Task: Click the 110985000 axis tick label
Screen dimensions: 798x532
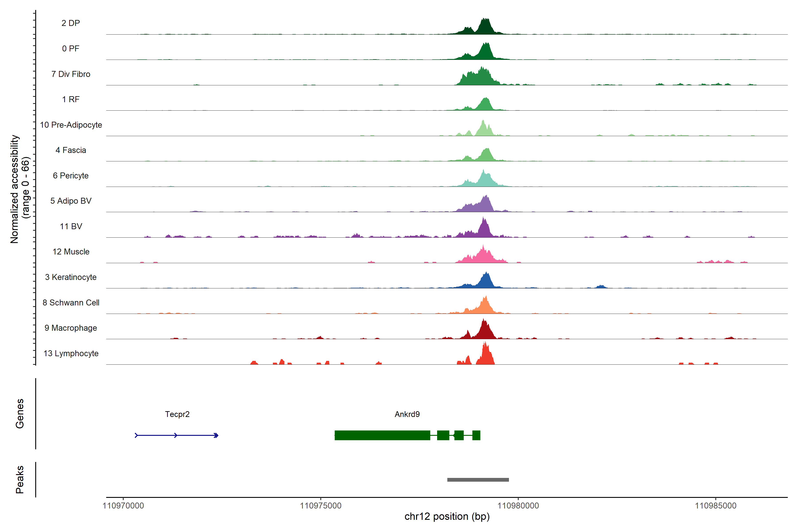Action: tap(716, 506)
